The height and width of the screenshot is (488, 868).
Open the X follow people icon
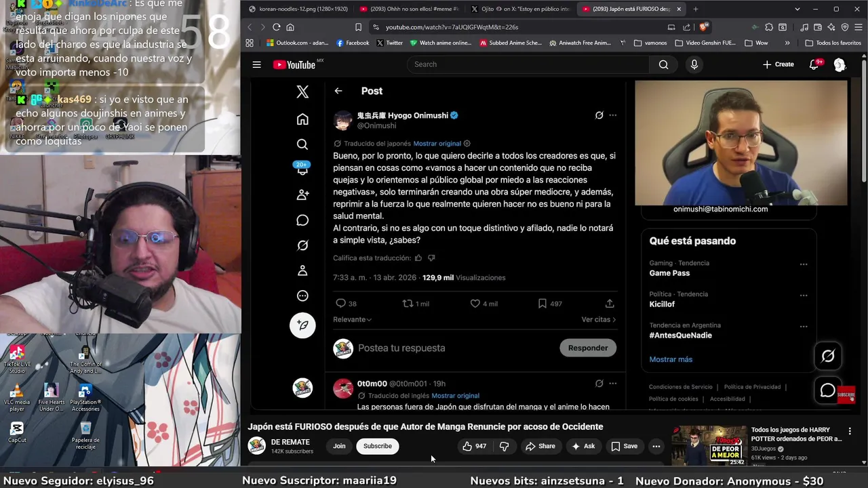[x=302, y=195]
